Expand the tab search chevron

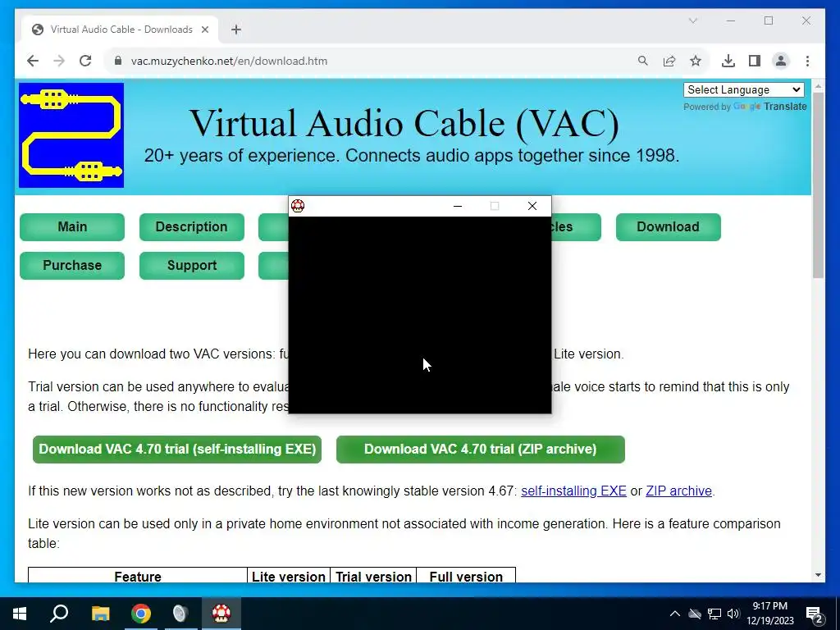pyautogui.click(x=692, y=21)
